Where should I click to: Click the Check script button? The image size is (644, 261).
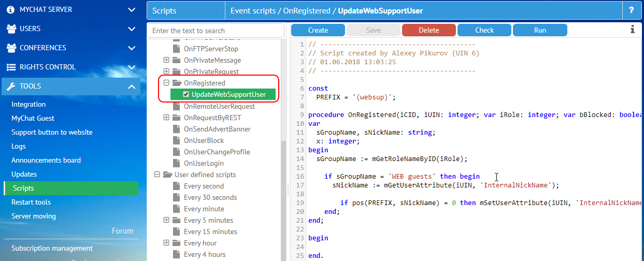pyautogui.click(x=484, y=30)
